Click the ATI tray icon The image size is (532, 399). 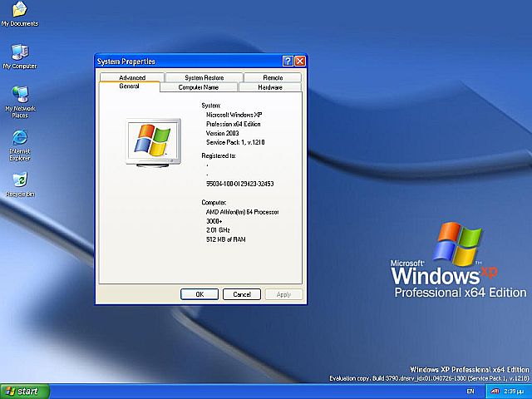495,392
